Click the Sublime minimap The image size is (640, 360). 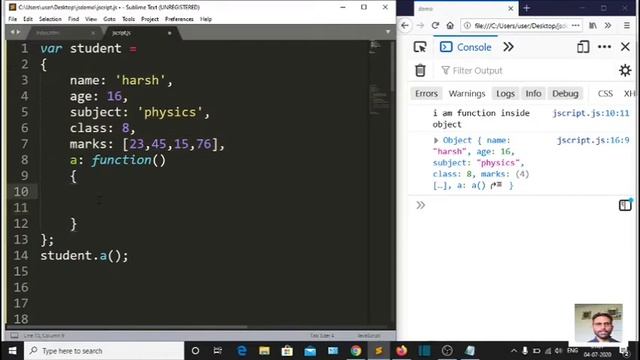tap(379, 78)
